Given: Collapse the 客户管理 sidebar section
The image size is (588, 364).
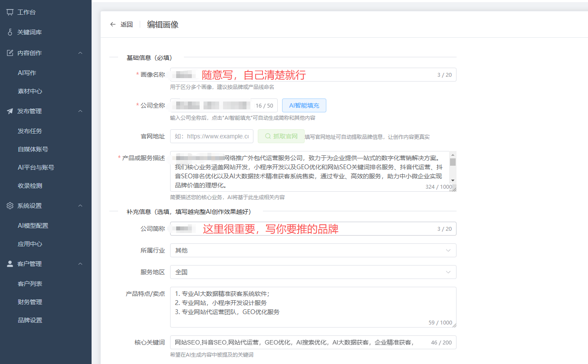Looking at the screenshot, I should (80, 263).
